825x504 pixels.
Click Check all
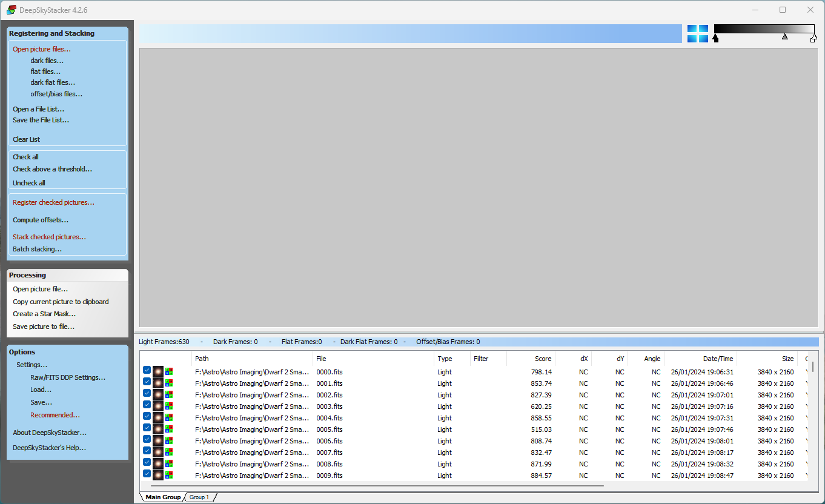(x=26, y=157)
